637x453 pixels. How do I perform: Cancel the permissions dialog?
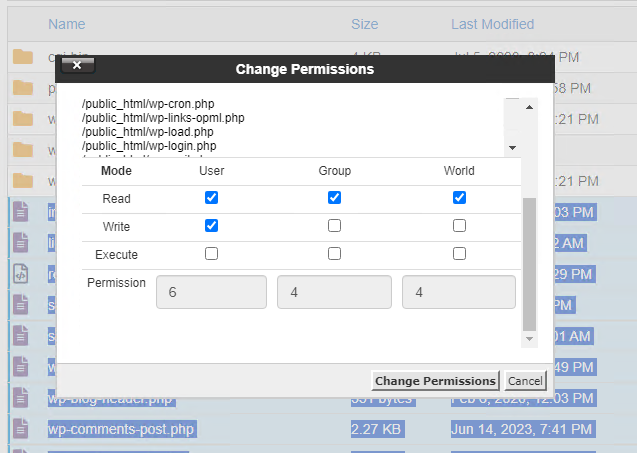pos(525,381)
